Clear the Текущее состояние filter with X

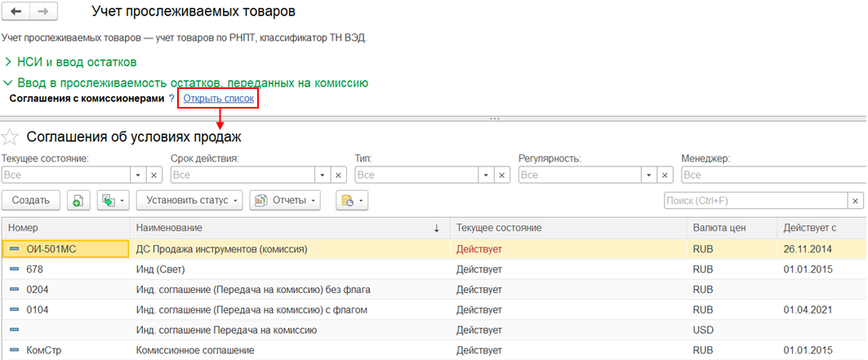[x=154, y=175]
